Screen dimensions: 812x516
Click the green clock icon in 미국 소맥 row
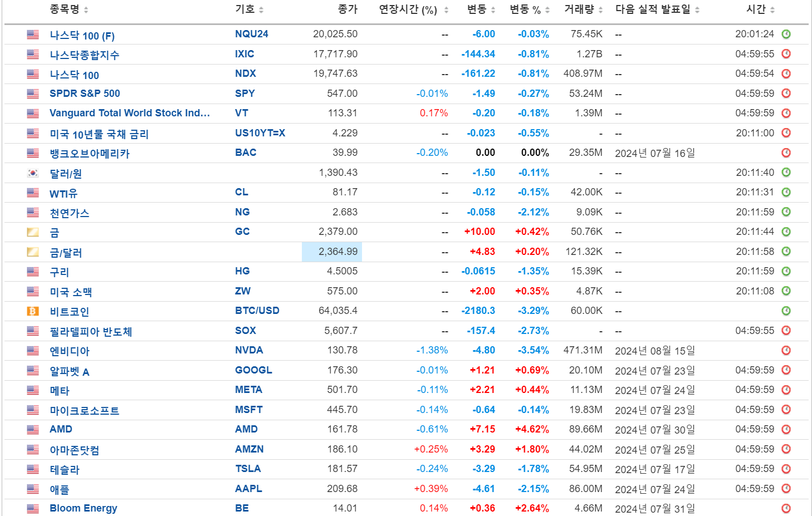(786, 291)
